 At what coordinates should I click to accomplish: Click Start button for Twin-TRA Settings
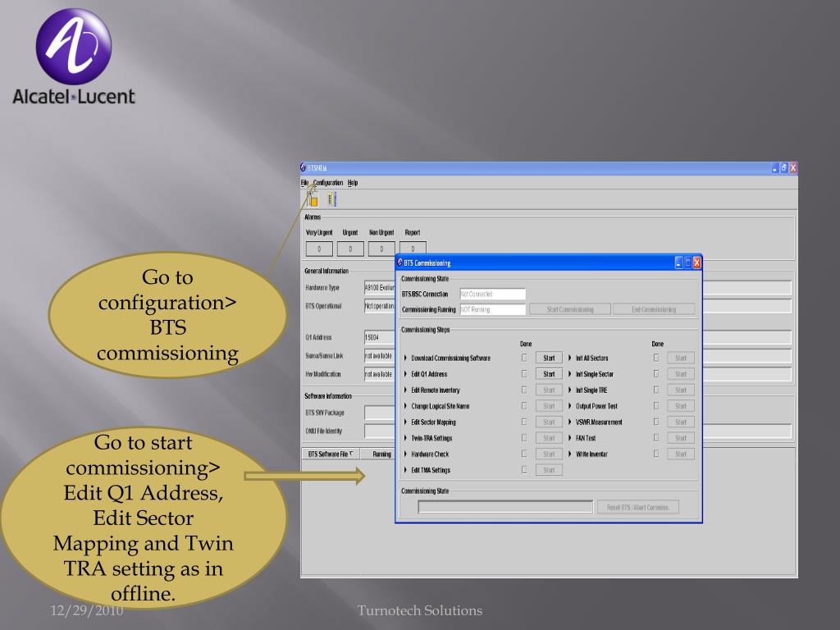click(549, 438)
